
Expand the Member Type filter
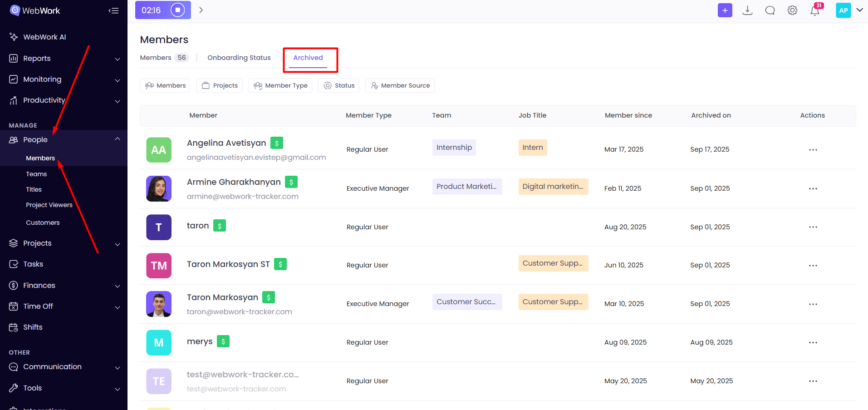point(280,85)
